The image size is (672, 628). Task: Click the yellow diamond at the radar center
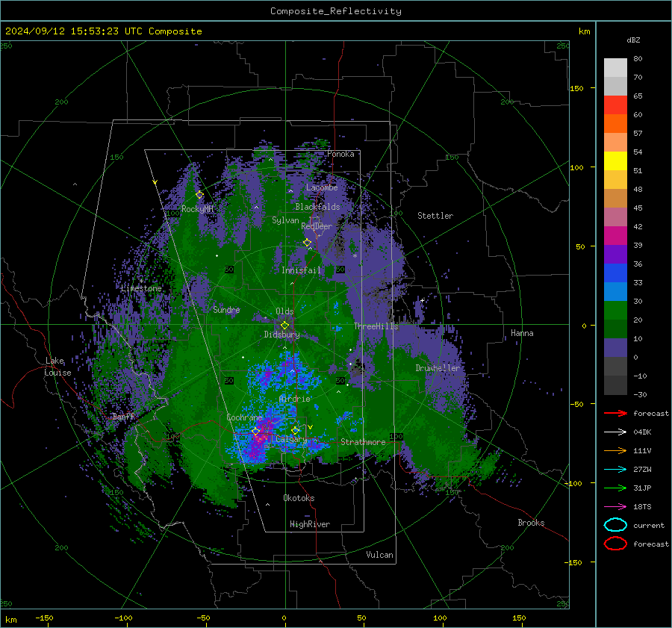(x=285, y=326)
